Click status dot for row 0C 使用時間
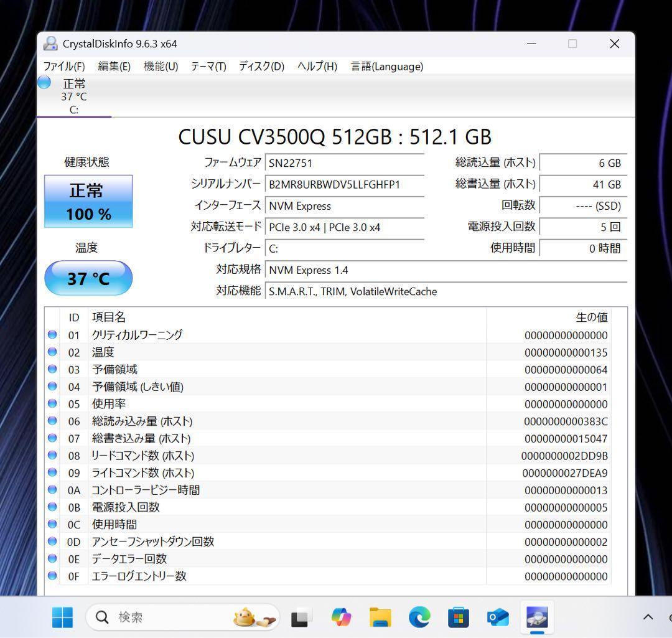This screenshot has height=638, width=672. pos(52,523)
